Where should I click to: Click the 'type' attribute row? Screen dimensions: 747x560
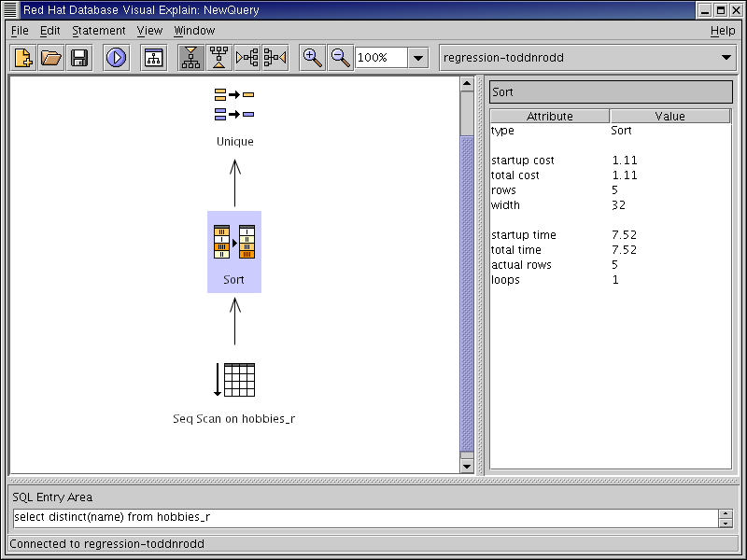coord(611,131)
